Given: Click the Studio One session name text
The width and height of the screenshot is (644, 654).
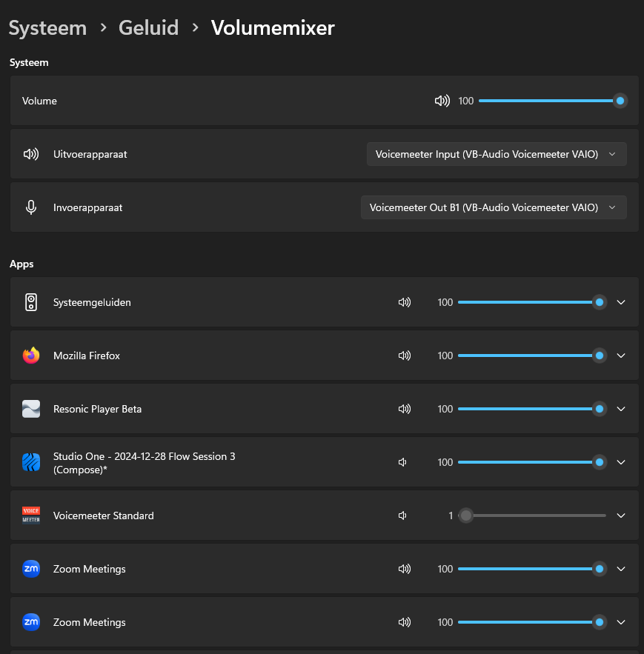Looking at the screenshot, I should [144, 463].
